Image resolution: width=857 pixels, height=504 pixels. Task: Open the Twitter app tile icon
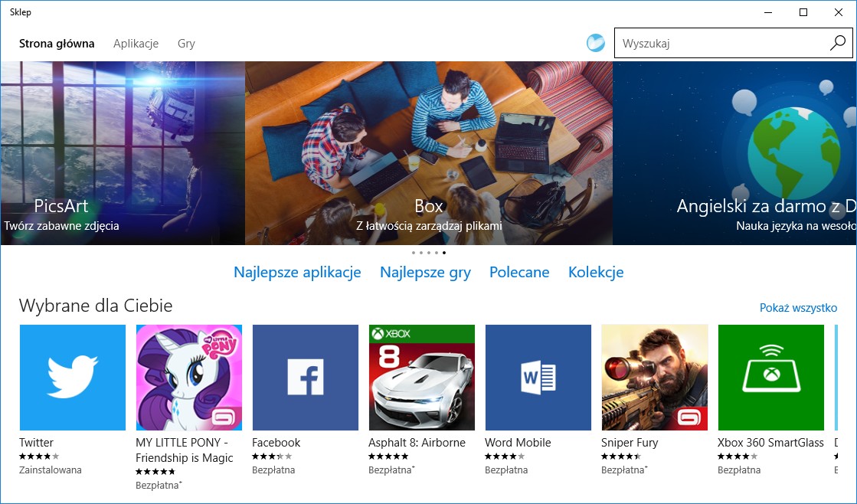click(73, 378)
